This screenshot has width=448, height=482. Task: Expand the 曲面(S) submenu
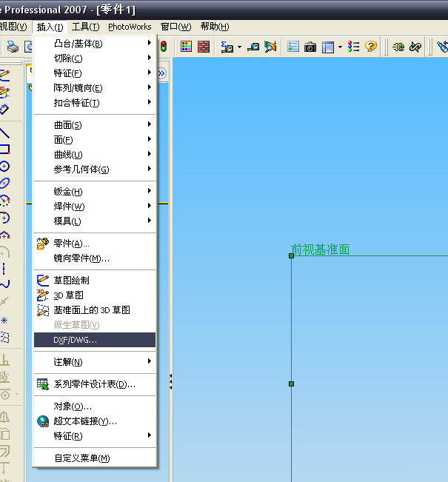(x=94, y=125)
